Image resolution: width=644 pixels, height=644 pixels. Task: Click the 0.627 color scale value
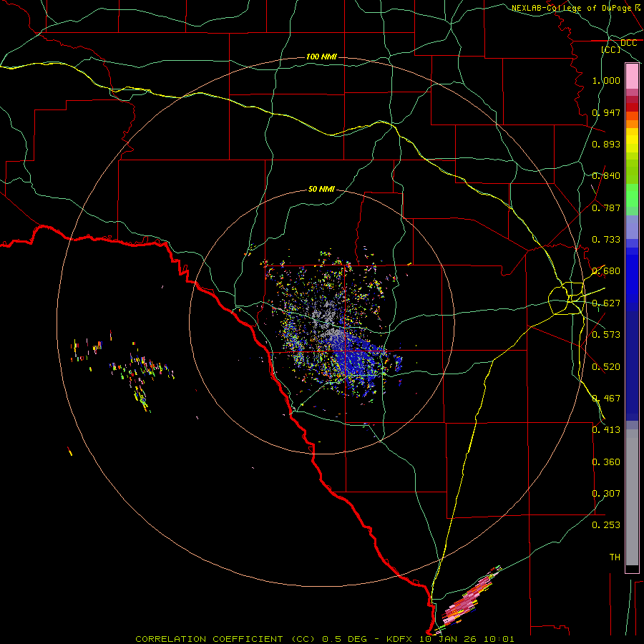click(606, 303)
